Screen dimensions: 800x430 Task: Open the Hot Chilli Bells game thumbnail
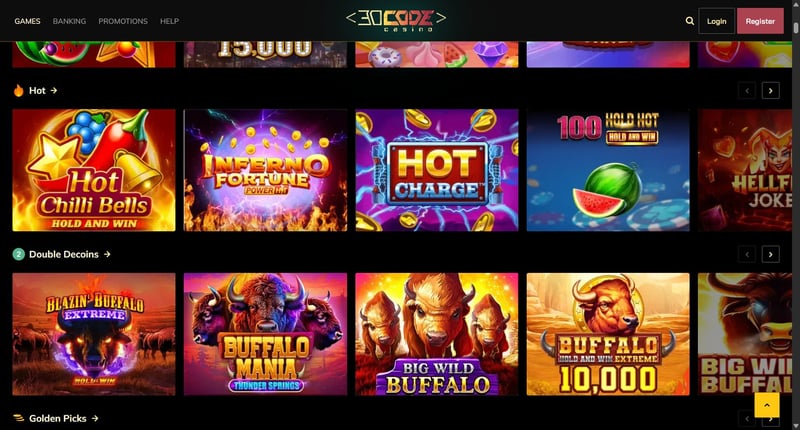tap(94, 170)
